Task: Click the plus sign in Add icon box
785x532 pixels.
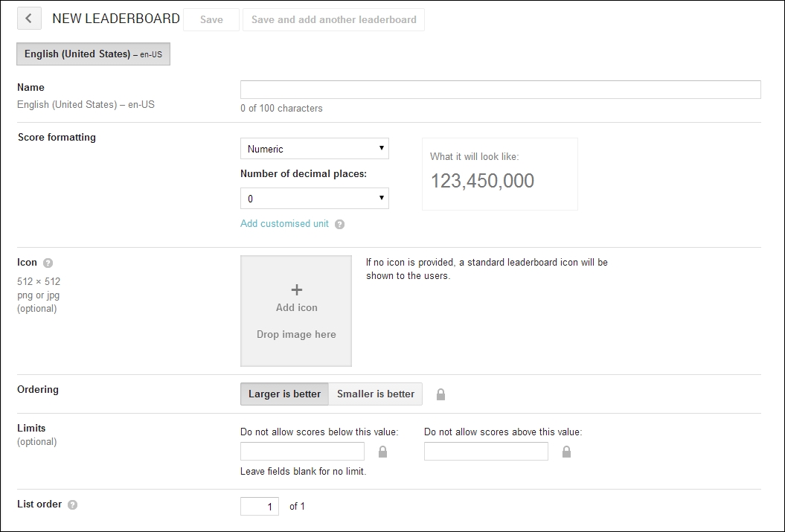Action: coord(296,290)
